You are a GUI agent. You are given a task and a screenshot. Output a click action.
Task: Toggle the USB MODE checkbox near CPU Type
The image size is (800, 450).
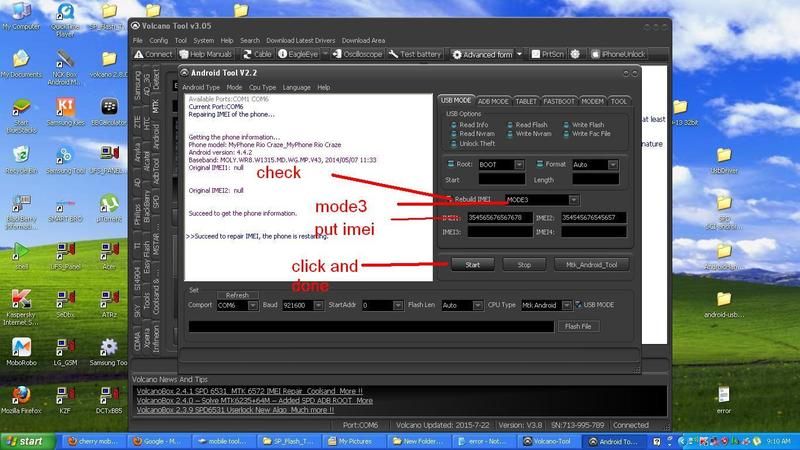tap(578, 305)
